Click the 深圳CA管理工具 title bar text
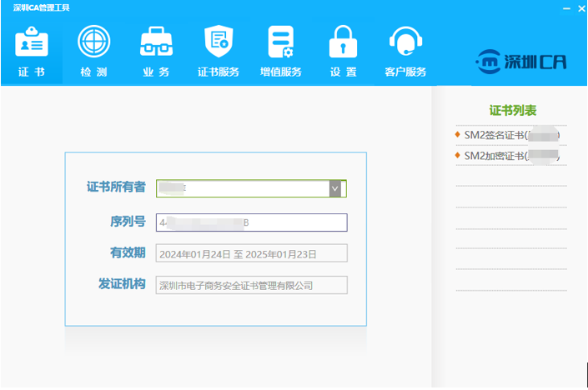 42,7
